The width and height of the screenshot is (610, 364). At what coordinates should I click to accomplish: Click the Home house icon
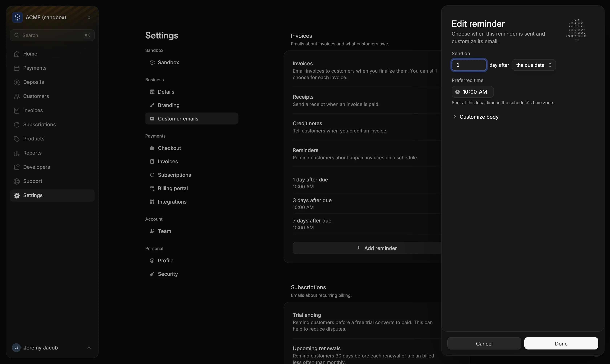coord(17,54)
